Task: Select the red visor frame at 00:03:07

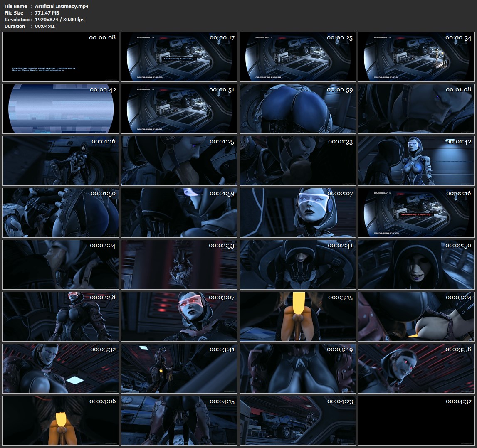Action: [179, 317]
